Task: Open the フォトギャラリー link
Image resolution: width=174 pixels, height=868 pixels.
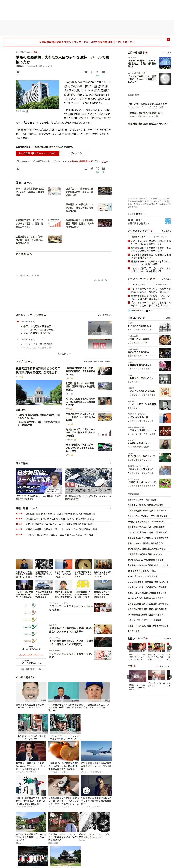Action: [164, 666]
